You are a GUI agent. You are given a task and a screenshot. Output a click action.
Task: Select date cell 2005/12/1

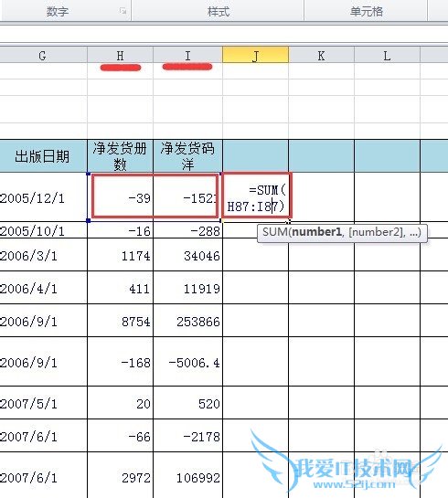(x=43, y=197)
